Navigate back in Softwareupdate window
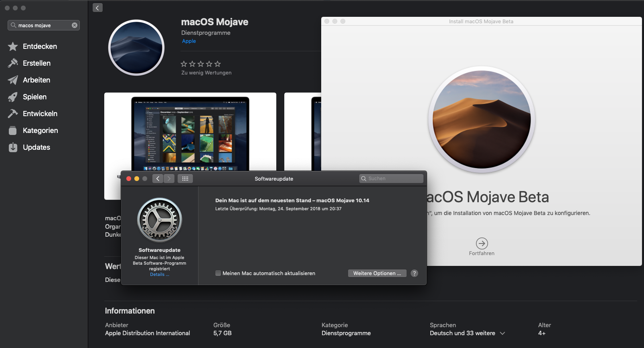The width and height of the screenshot is (644, 348). click(158, 179)
